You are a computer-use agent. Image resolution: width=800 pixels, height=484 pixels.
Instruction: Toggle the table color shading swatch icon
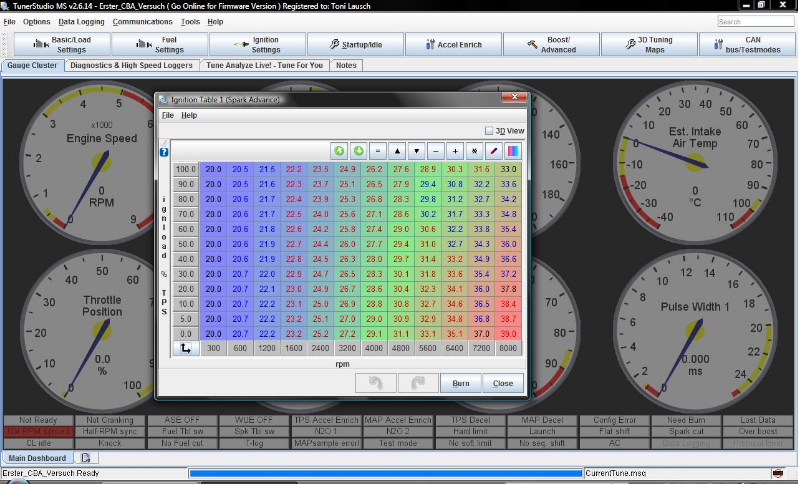pyautogui.click(x=513, y=151)
